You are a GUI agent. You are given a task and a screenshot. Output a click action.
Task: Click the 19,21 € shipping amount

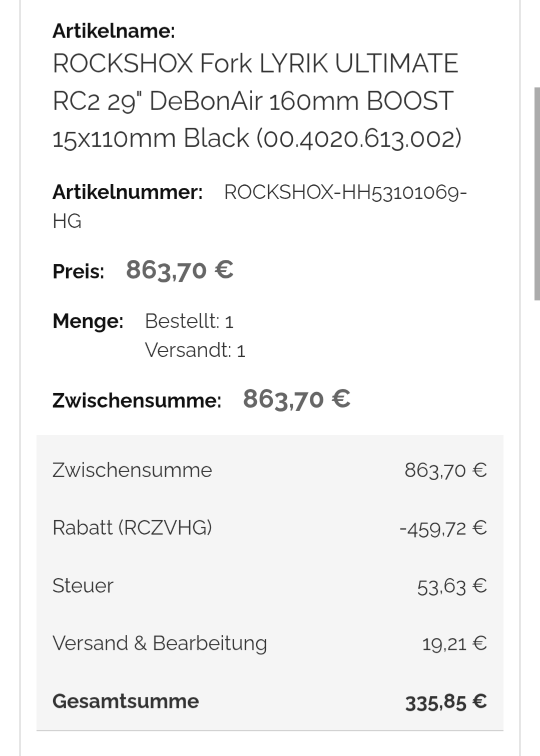[454, 644]
